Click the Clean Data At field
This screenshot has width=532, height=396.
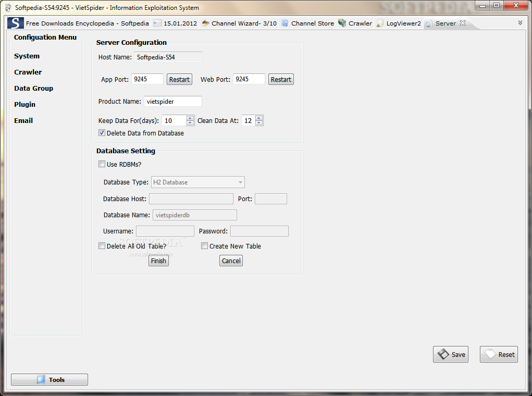249,120
